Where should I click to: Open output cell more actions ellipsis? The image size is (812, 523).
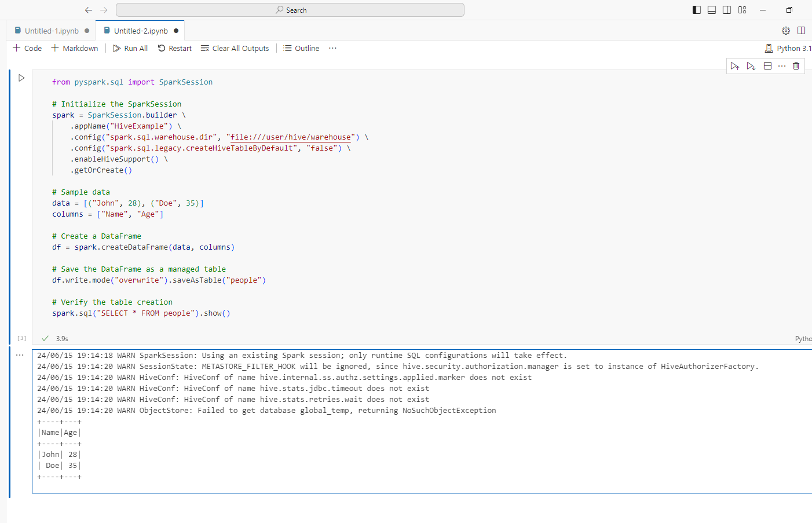pos(20,355)
